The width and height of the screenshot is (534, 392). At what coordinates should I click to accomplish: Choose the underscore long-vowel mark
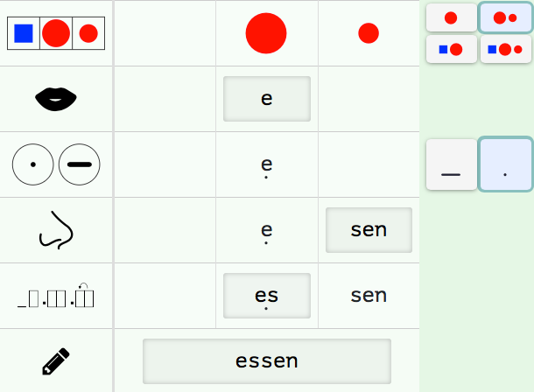pos(451,164)
